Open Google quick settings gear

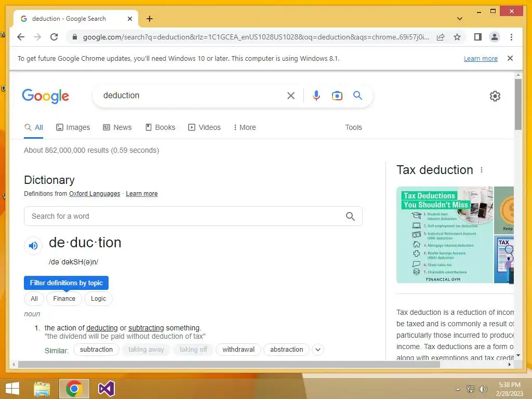(495, 96)
